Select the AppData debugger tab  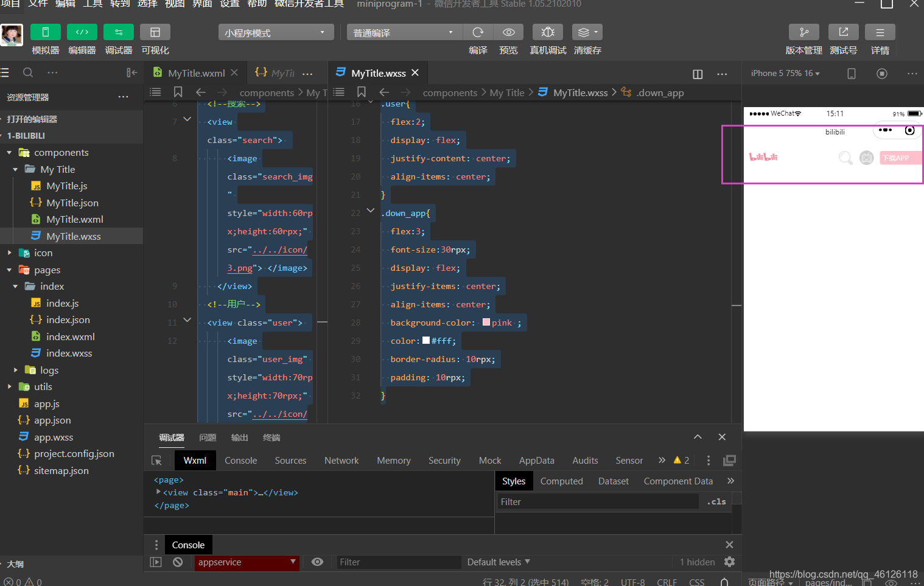click(x=536, y=461)
